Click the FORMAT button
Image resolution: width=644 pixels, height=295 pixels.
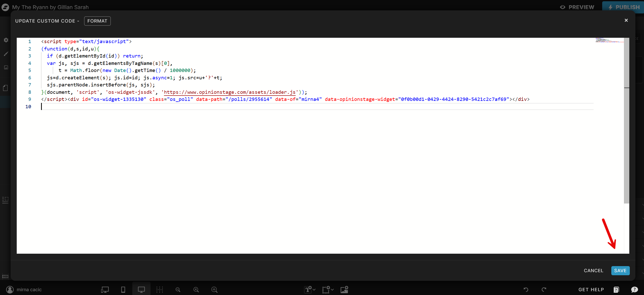(x=97, y=21)
